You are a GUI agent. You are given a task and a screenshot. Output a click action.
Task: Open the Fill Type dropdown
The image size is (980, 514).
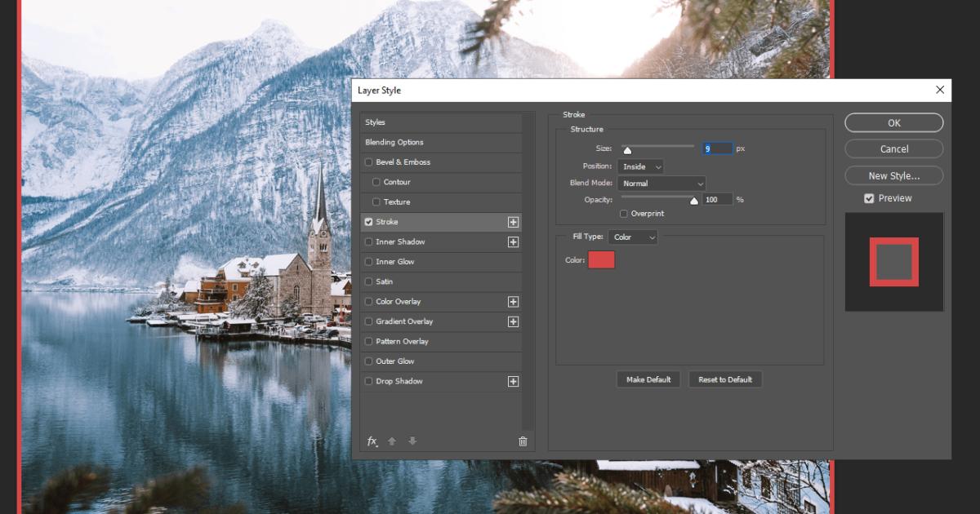pos(633,237)
